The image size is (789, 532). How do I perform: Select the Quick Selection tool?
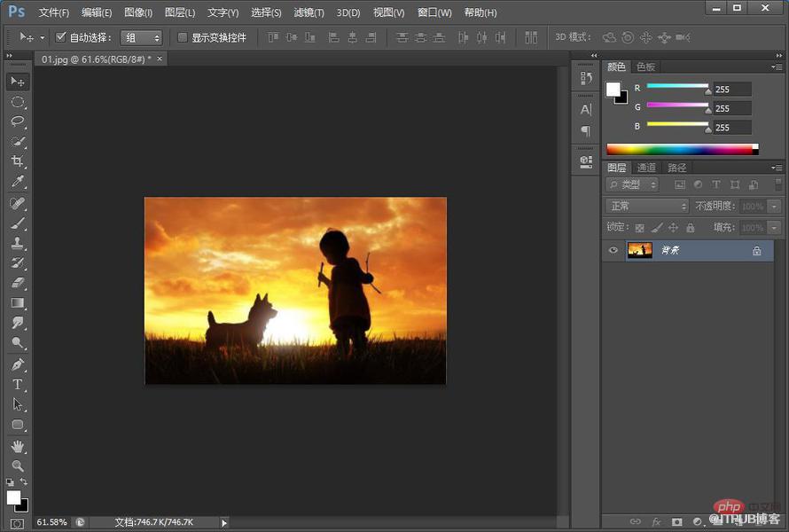(x=18, y=142)
